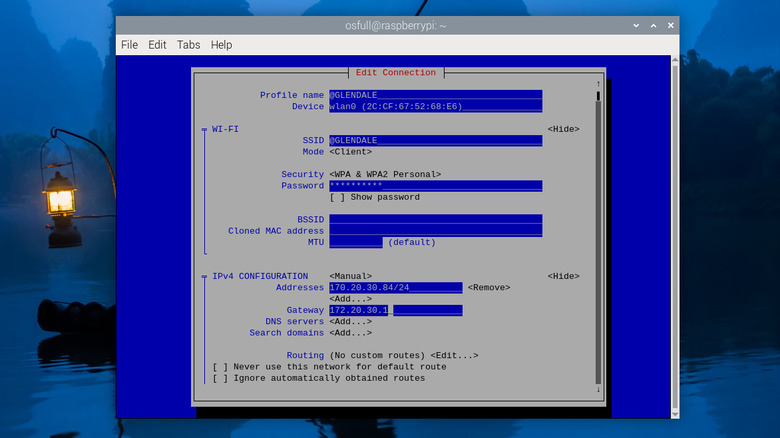This screenshot has width=780, height=438.
Task: Remove the 170.20.30.84/24 address
Action: [x=488, y=288]
